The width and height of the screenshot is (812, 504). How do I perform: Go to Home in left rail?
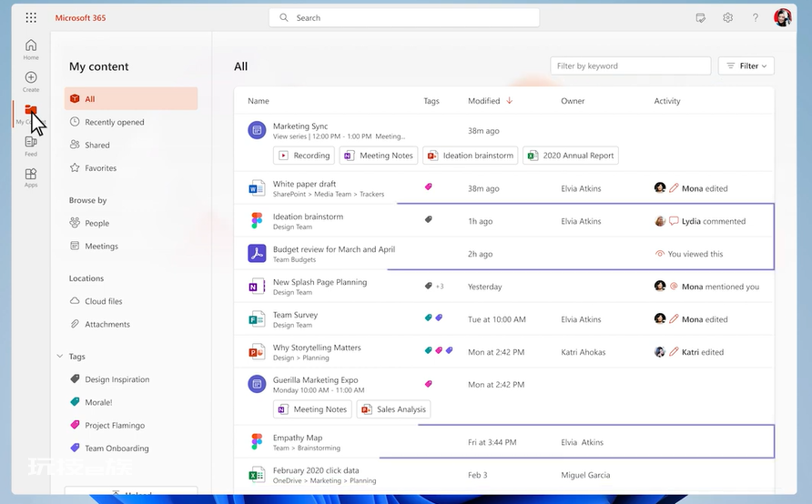(x=31, y=50)
